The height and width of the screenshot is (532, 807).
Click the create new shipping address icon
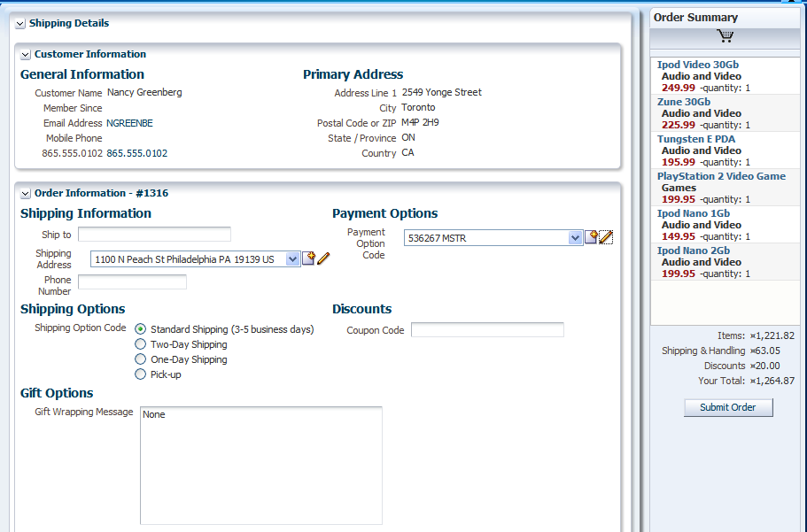[x=308, y=258]
